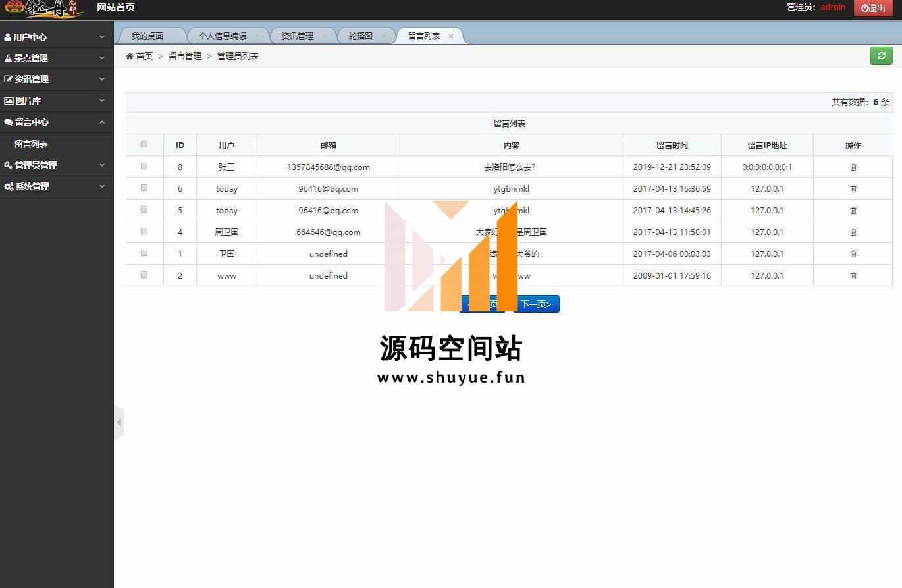Click the home icon in breadcrumb
The image size is (902, 588).
coord(130,56)
